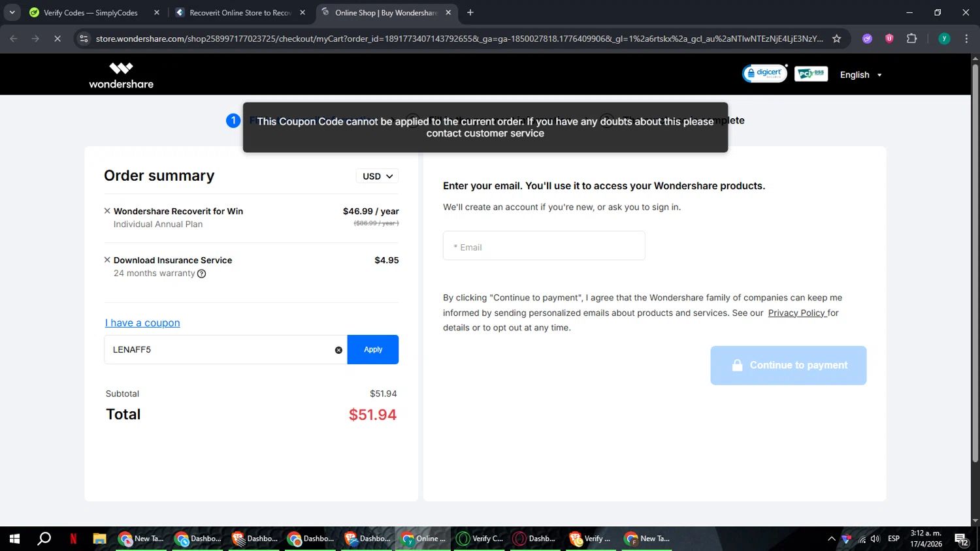Click Continue to payment button
The height and width of the screenshot is (551, 980).
tap(789, 366)
